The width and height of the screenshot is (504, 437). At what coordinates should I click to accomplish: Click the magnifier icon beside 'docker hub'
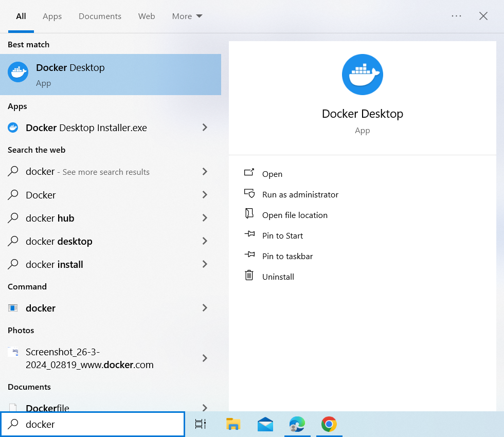click(x=13, y=218)
